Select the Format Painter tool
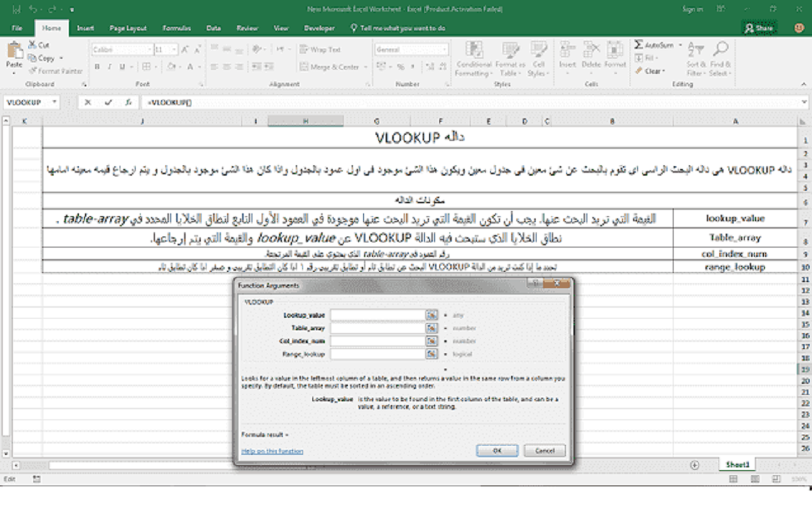Viewport: 812px width, 508px height. coord(56,71)
